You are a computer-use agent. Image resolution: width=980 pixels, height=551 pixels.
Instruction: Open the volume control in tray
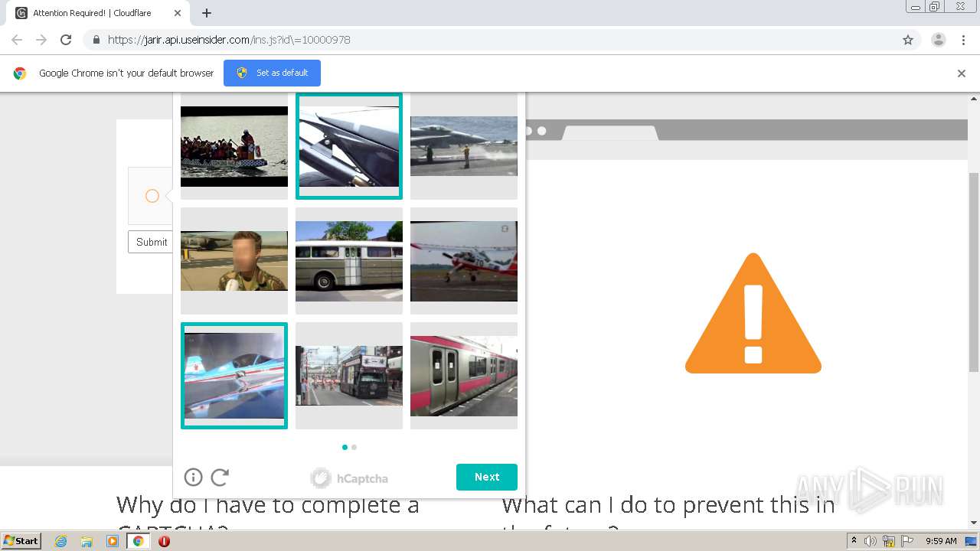coord(871,541)
